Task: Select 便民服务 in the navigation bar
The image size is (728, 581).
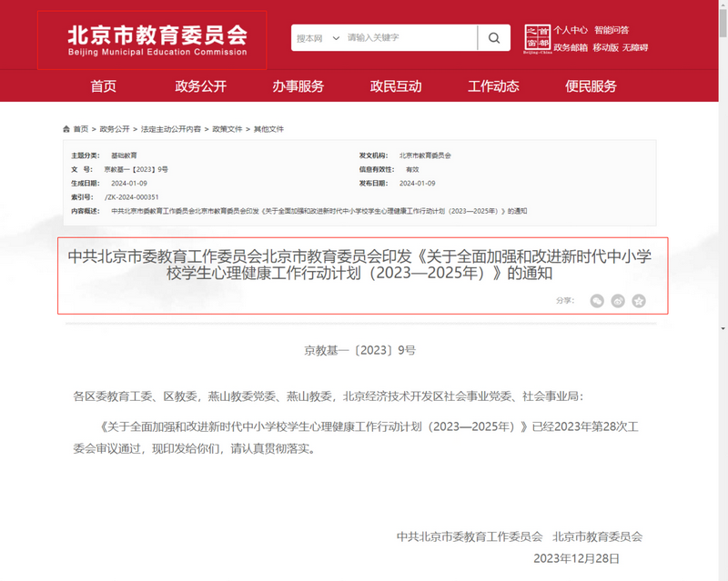Action: coord(591,86)
